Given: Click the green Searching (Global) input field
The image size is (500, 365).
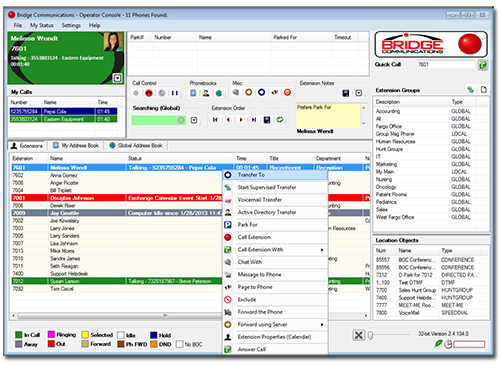Looking at the screenshot, I should [159, 120].
